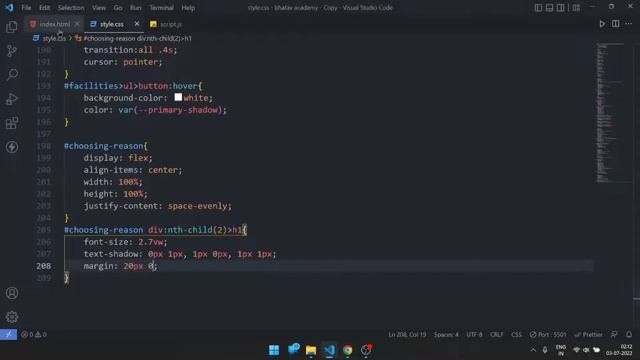Open the Search view
Viewport: 640px width, 360px height.
click(x=12, y=74)
